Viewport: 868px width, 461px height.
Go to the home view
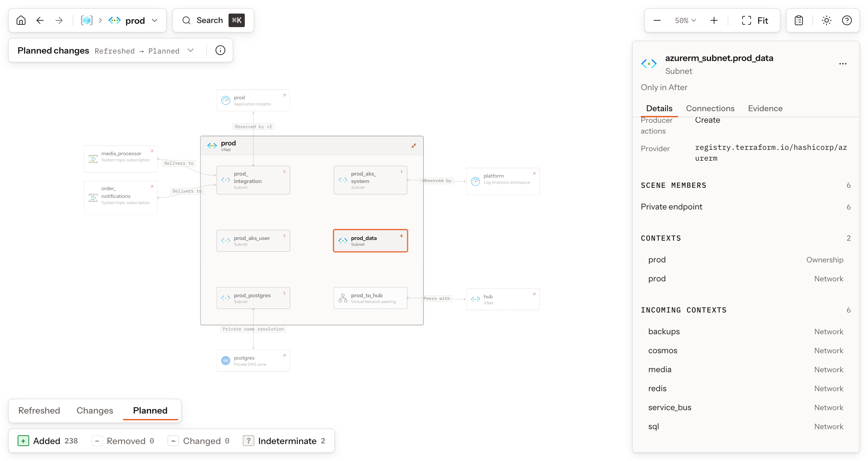click(x=21, y=20)
